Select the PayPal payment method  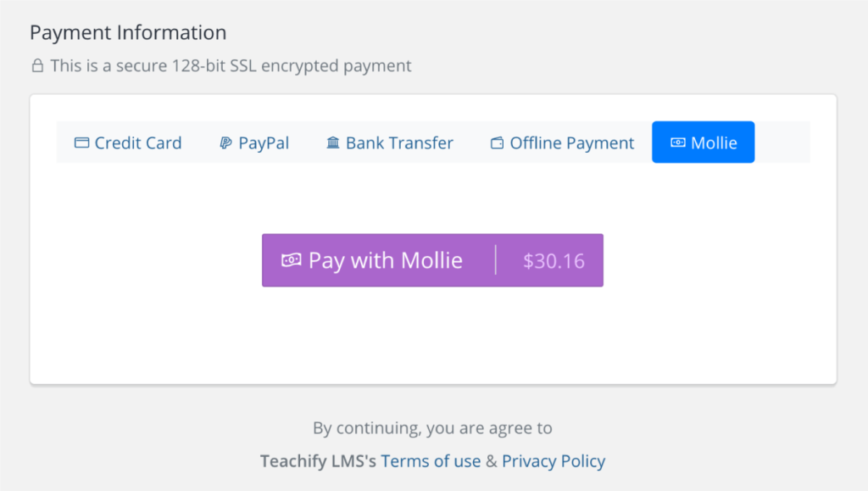[253, 142]
